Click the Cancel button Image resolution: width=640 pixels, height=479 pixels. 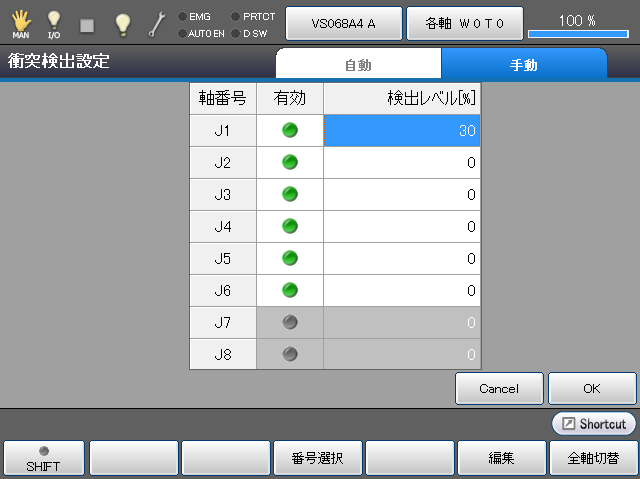point(499,388)
